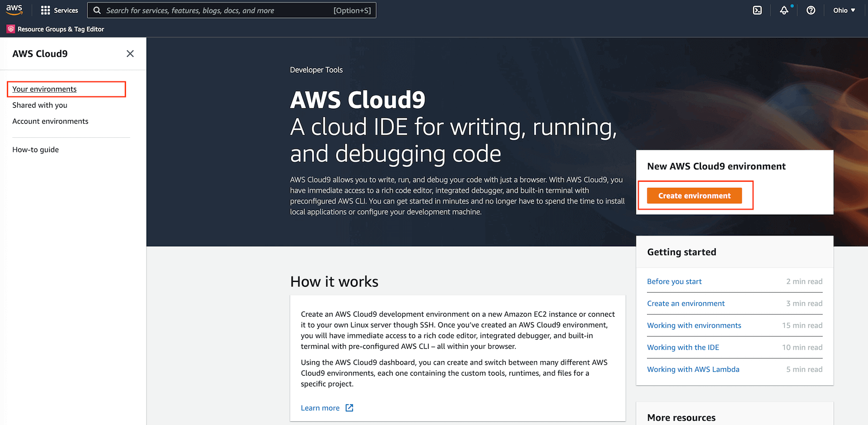Click the More resources heading
The width and height of the screenshot is (868, 425).
click(x=682, y=417)
